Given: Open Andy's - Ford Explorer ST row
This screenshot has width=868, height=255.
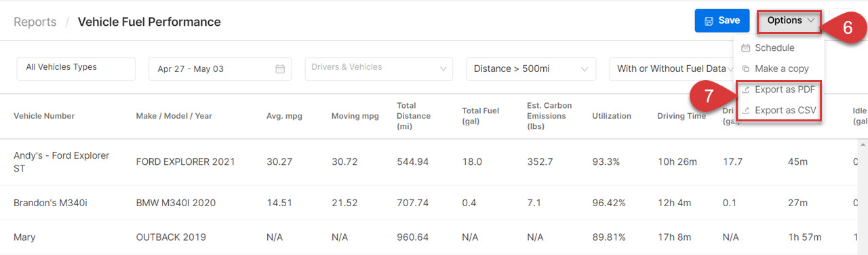Looking at the screenshot, I should pos(434,162).
